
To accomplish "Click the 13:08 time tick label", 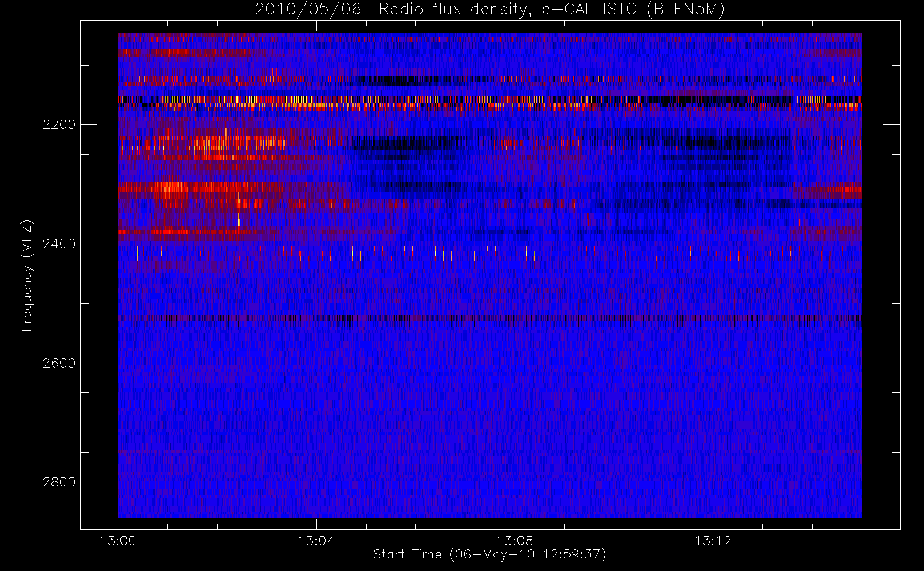I will pos(515,541).
